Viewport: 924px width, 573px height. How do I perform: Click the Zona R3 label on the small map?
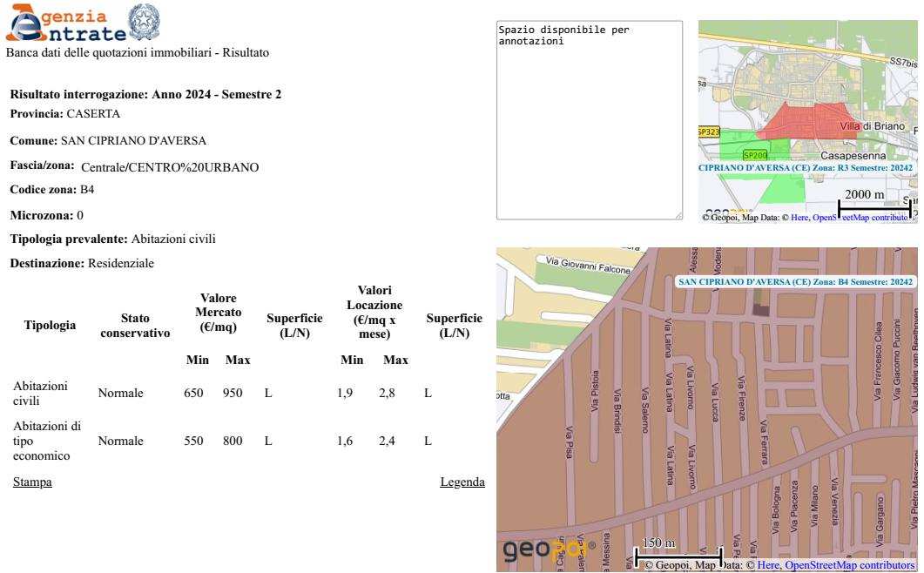pyautogui.click(x=806, y=167)
